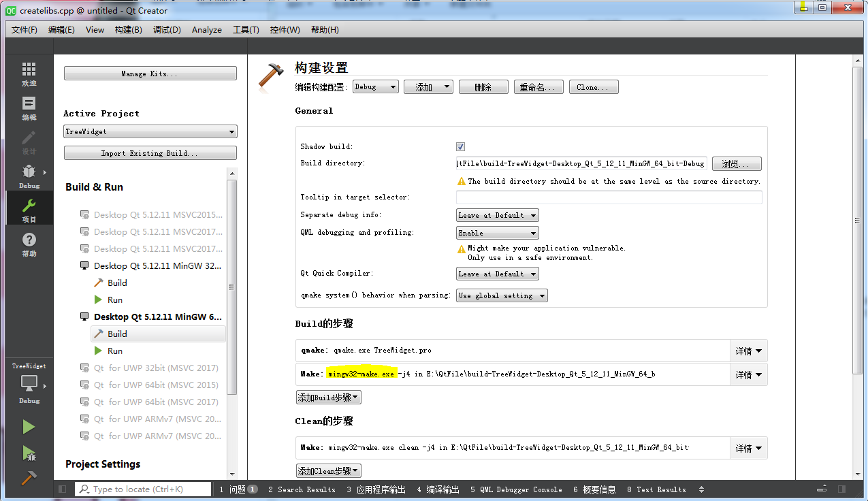The width and height of the screenshot is (868, 501).
Task: Click magnifier icon in locator box
Action: 84,489
